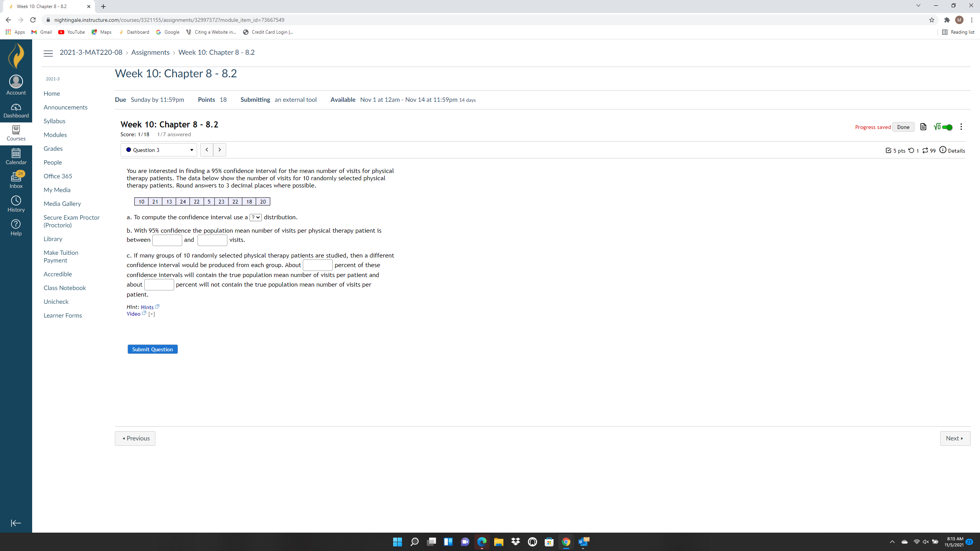Collapse the global navigation sidebar arrow
The width and height of the screenshot is (980, 551).
[16, 523]
